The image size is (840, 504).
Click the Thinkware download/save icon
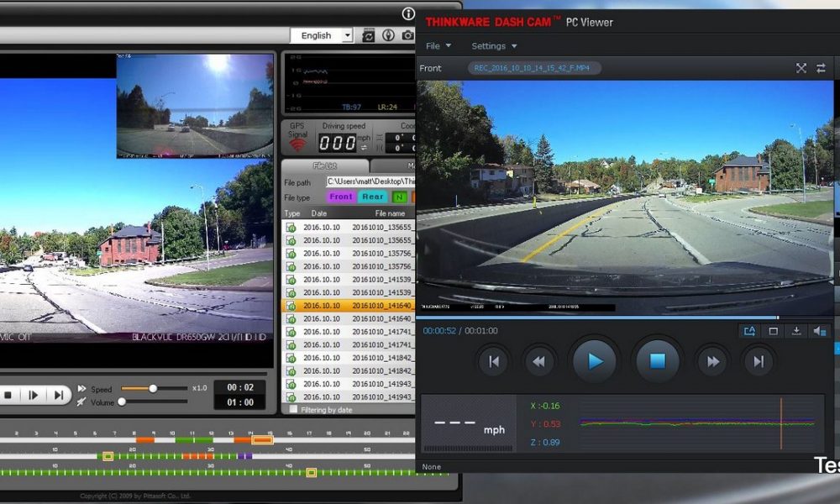[x=796, y=331]
